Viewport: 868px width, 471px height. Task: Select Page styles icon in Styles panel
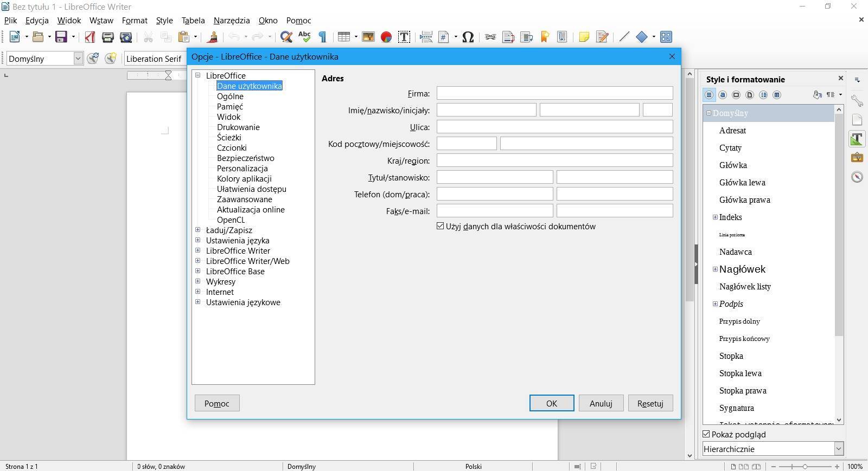(750, 95)
